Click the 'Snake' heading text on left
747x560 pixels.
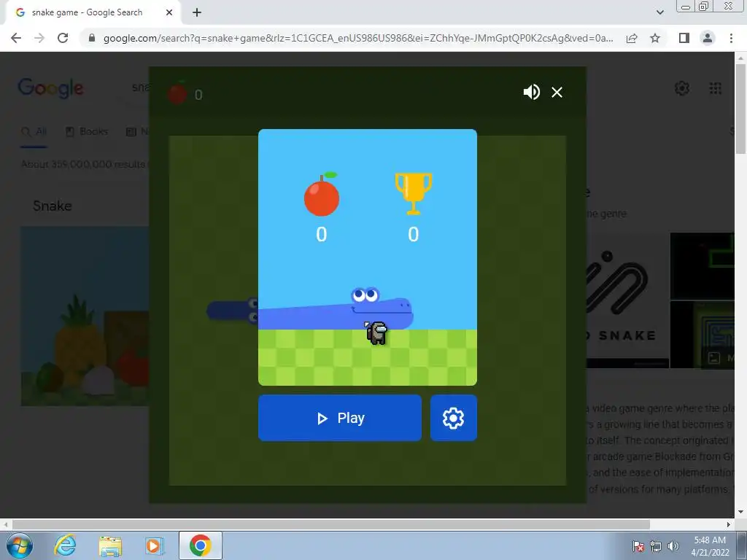53,206
